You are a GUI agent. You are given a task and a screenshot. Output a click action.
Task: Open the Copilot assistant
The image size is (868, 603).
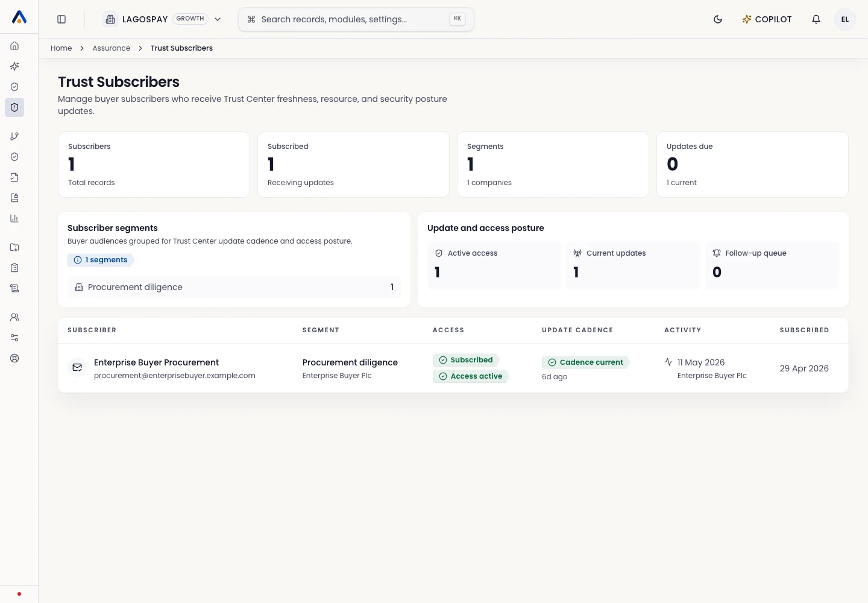tap(767, 19)
